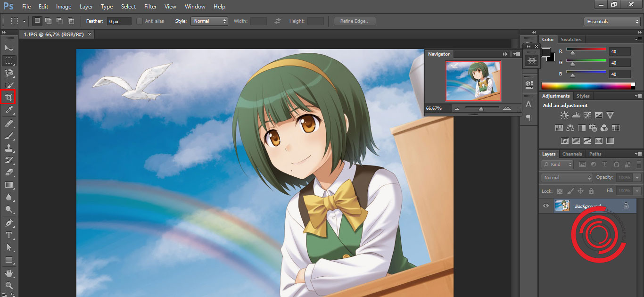Select the Path Selection tool
Screen dimensions: 644x297
(x=8, y=247)
